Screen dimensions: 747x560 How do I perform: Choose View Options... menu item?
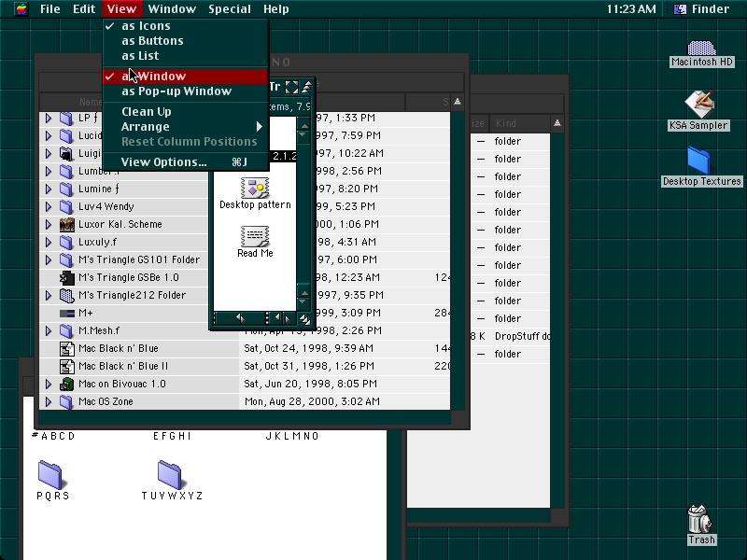[x=186, y=161]
